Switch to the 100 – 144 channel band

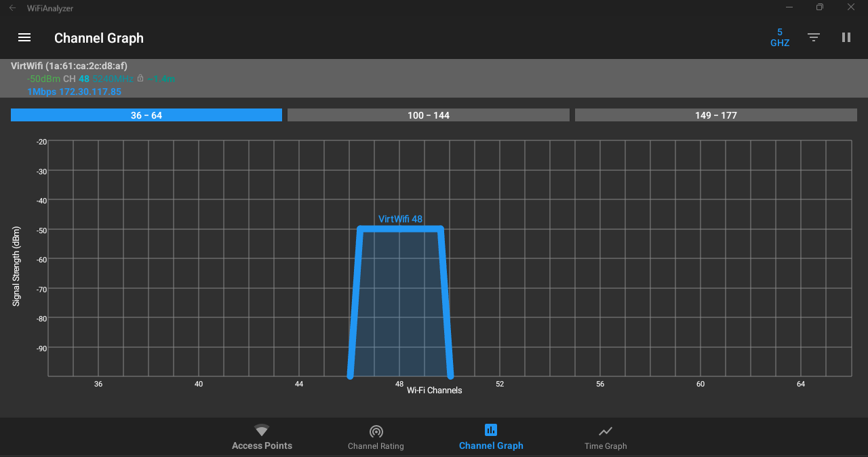[x=428, y=115]
